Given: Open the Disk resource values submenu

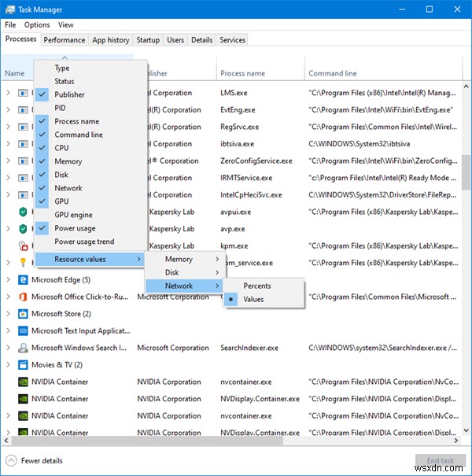Looking at the screenshot, I should (185, 272).
